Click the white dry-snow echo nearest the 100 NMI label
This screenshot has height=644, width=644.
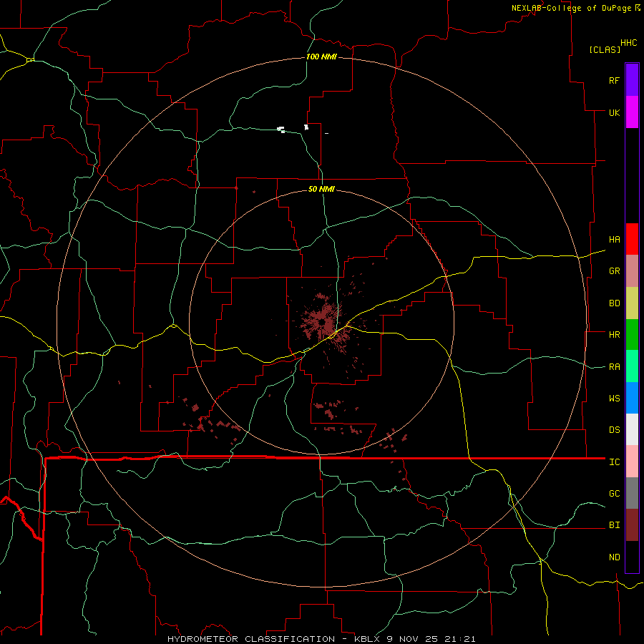pyautogui.click(x=306, y=127)
